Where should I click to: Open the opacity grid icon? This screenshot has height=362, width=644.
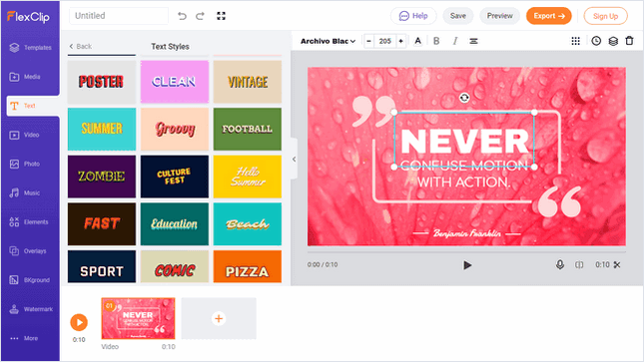(x=575, y=41)
